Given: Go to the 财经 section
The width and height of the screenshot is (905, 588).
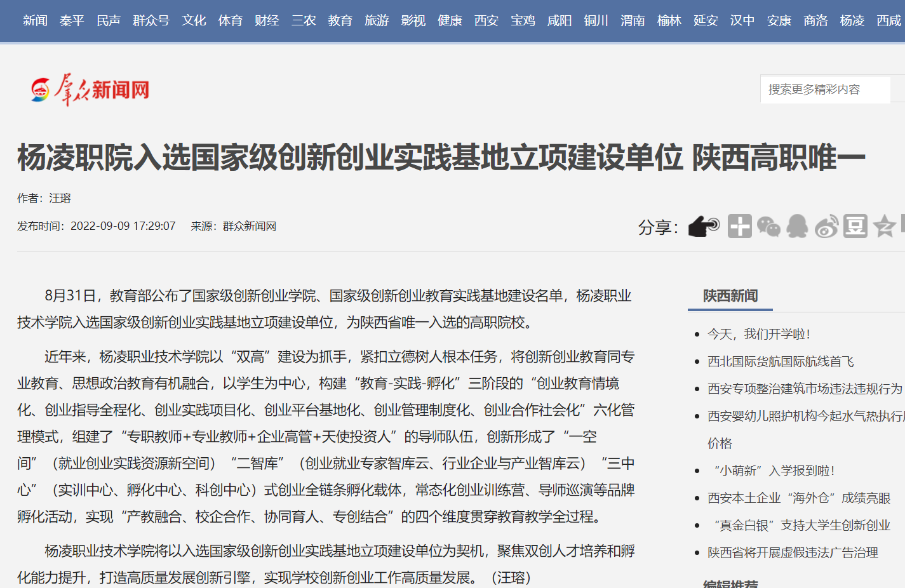Looking at the screenshot, I should 267,21.
